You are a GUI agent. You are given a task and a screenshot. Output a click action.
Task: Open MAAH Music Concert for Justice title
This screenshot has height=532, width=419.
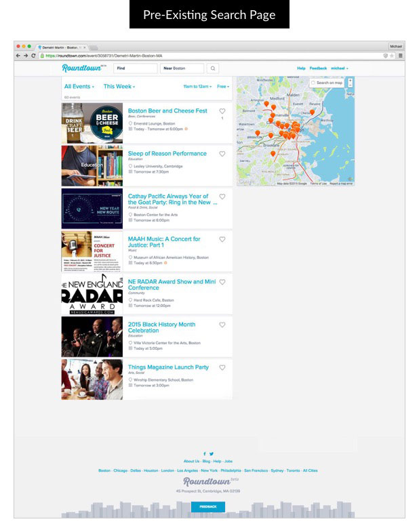point(164,242)
